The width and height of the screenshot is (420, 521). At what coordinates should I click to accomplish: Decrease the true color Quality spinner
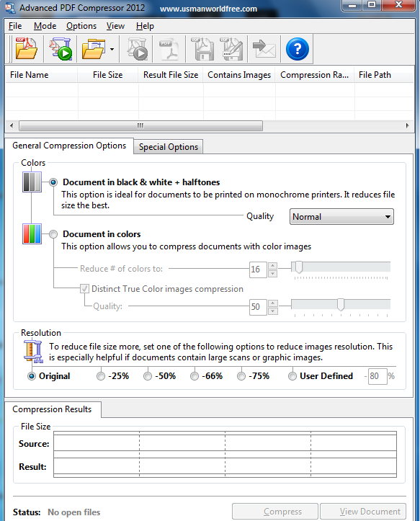(x=272, y=311)
